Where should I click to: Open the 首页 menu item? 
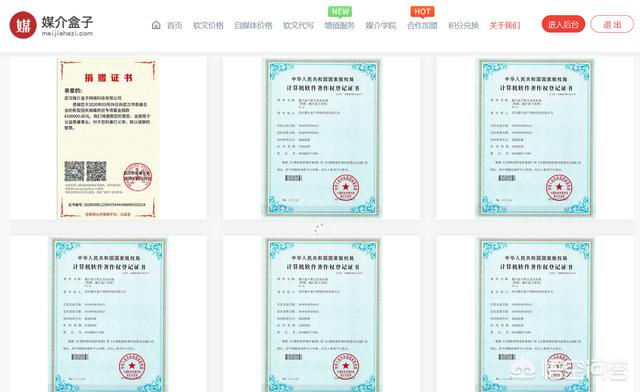[174, 25]
